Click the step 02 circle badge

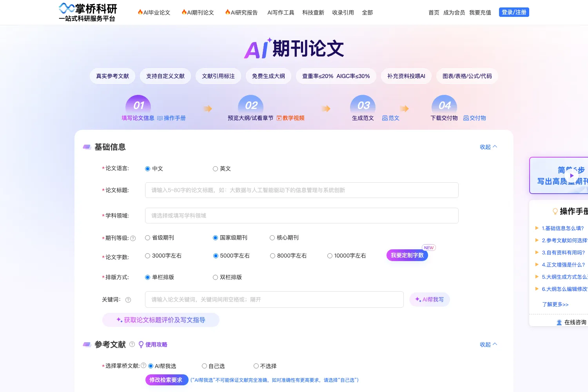[x=251, y=105]
